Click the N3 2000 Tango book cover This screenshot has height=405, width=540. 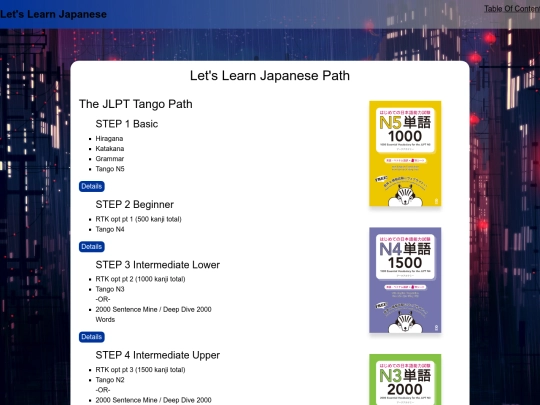405,380
